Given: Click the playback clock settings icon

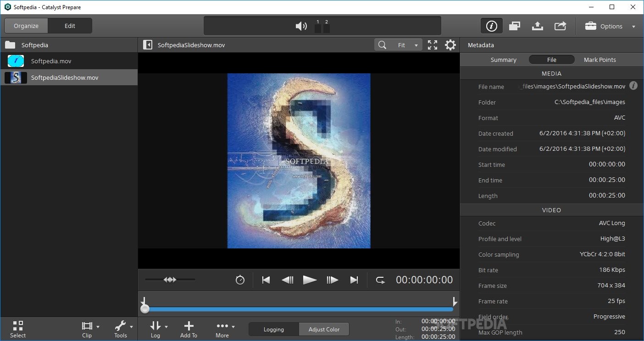Looking at the screenshot, I should (x=240, y=280).
